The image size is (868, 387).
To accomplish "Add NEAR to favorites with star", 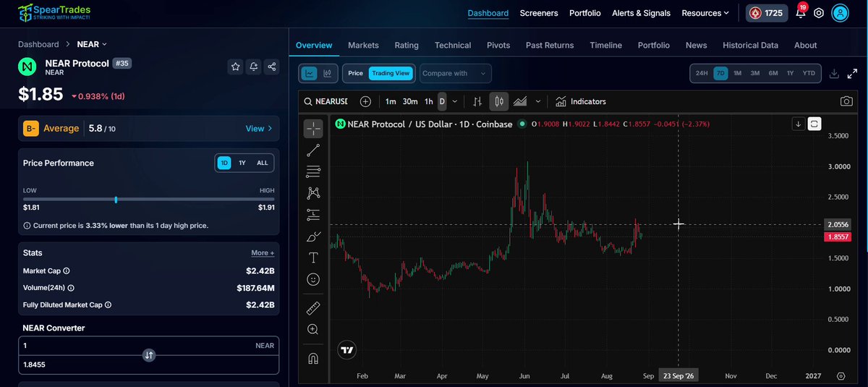I will [x=235, y=67].
